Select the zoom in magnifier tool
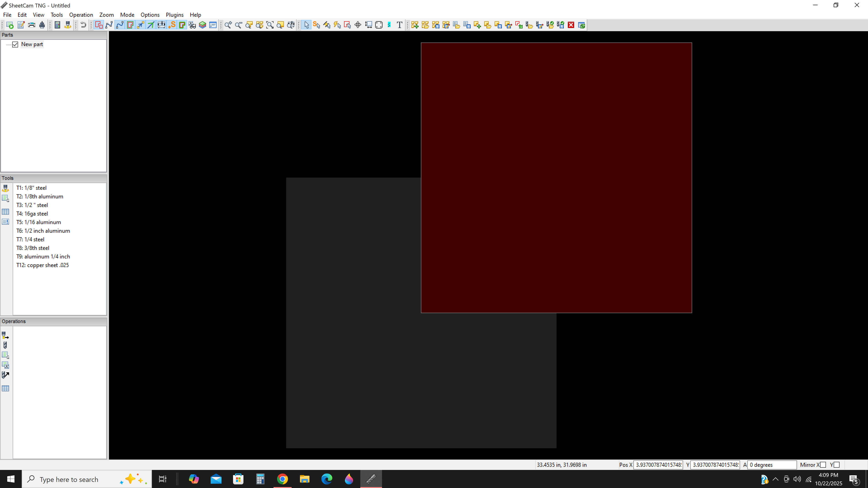 [228, 25]
